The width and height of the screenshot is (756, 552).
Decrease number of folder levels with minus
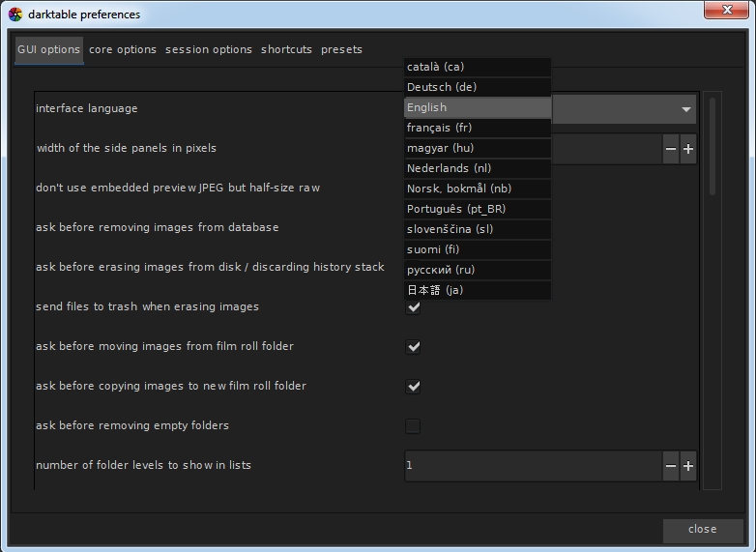(671, 466)
